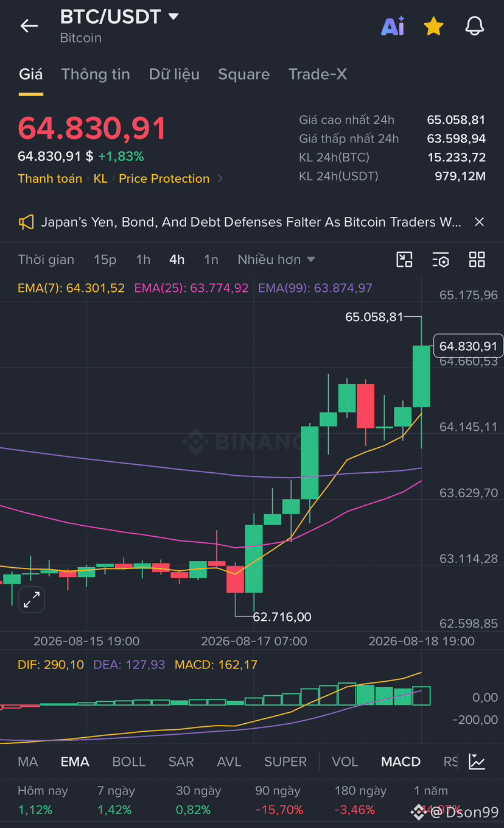Tap the 62.716,00 low marker on chart
Image resolution: width=504 pixels, height=828 pixels.
[282, 617]
